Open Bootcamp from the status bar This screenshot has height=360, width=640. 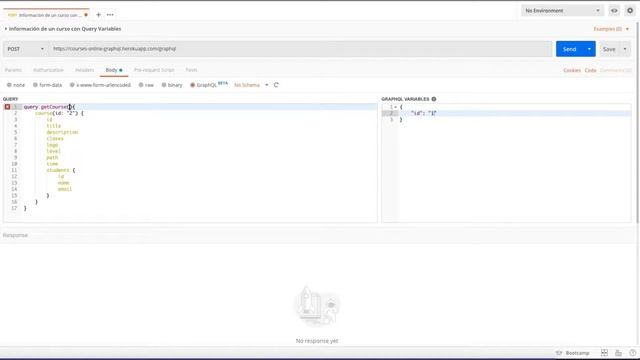(x=573, y=353)
